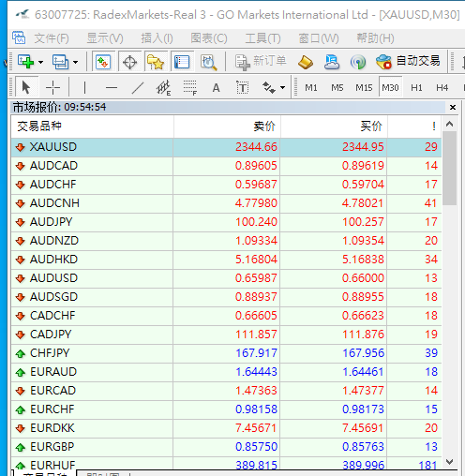Select the AUDCNH symbol row

pyautogui.click(x=226, y=203)
